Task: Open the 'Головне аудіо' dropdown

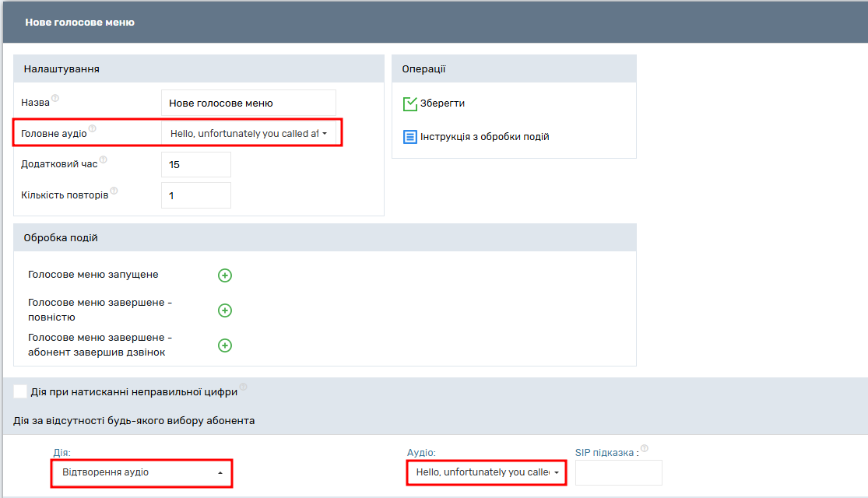Action: [x=251, y=134]
